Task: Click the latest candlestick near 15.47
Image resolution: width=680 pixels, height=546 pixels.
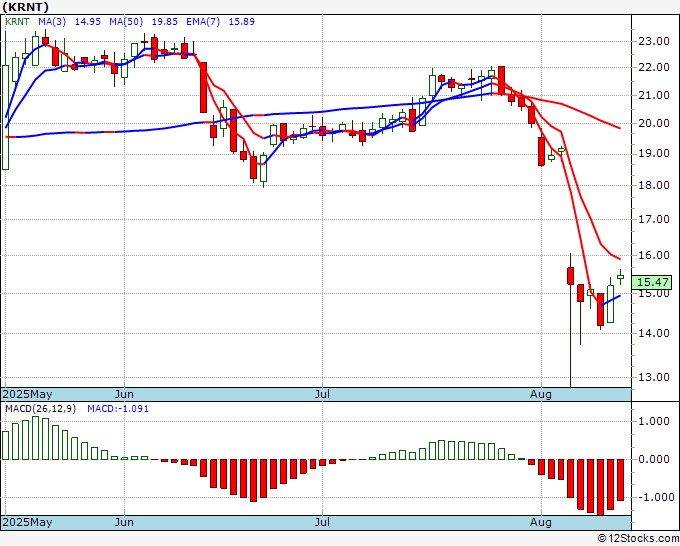Action: (x=621, y=277)
